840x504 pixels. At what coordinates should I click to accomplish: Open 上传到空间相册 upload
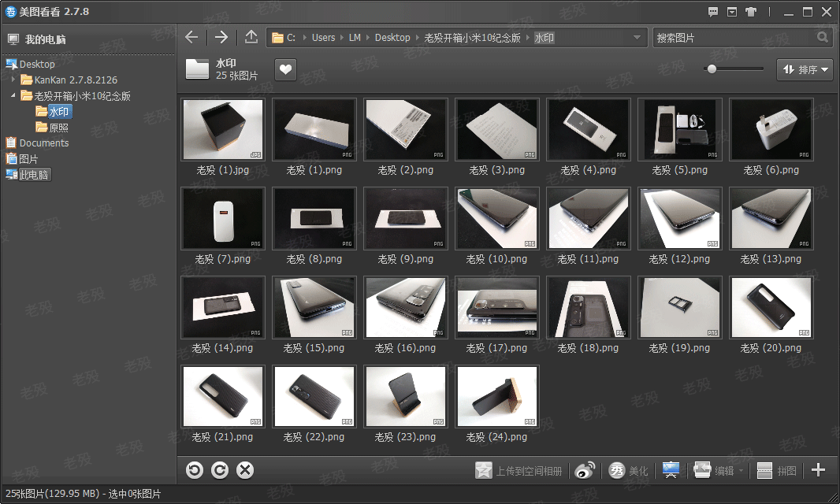[x=518, y=471]
